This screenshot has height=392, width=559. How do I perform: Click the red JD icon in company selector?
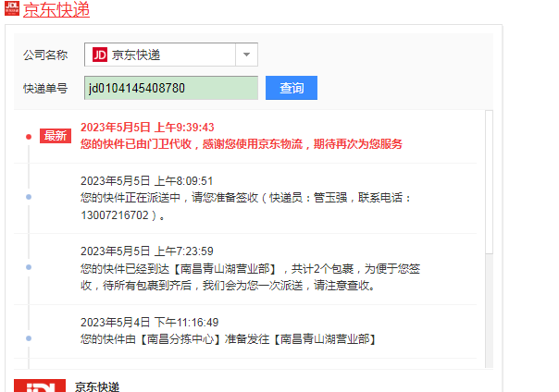[100, 55]
